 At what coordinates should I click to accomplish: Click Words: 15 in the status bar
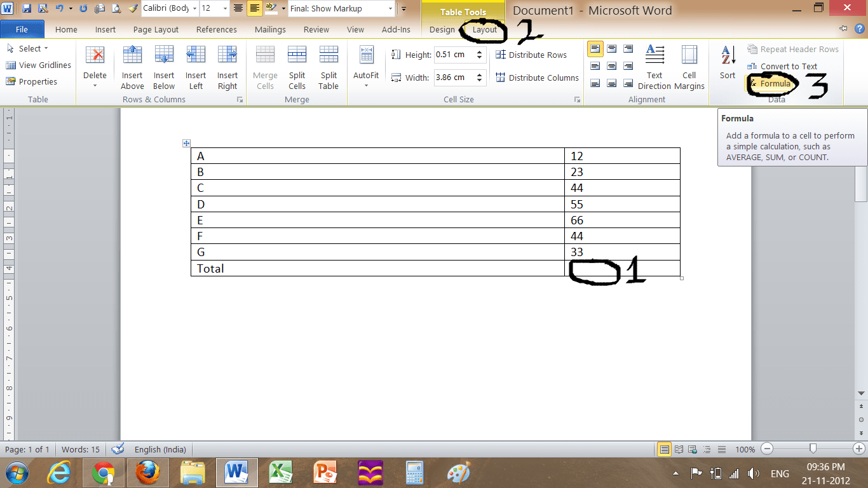(81, 449)
